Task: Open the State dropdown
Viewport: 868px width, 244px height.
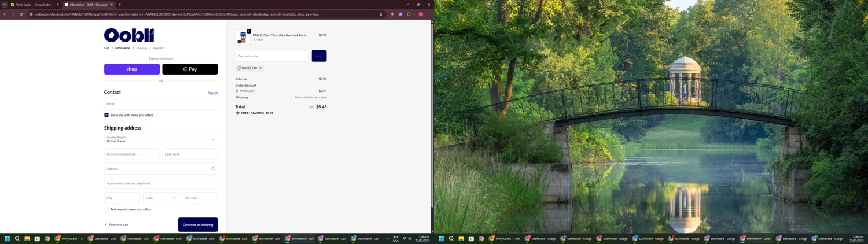Action: (161, 198)
